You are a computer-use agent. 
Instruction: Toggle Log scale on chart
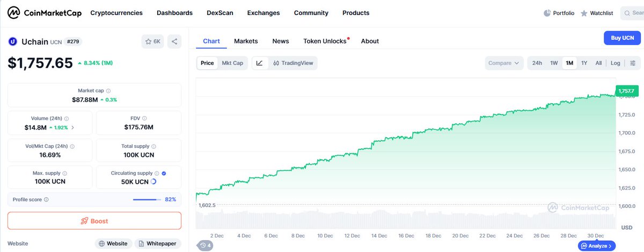[x=616, y=63]
